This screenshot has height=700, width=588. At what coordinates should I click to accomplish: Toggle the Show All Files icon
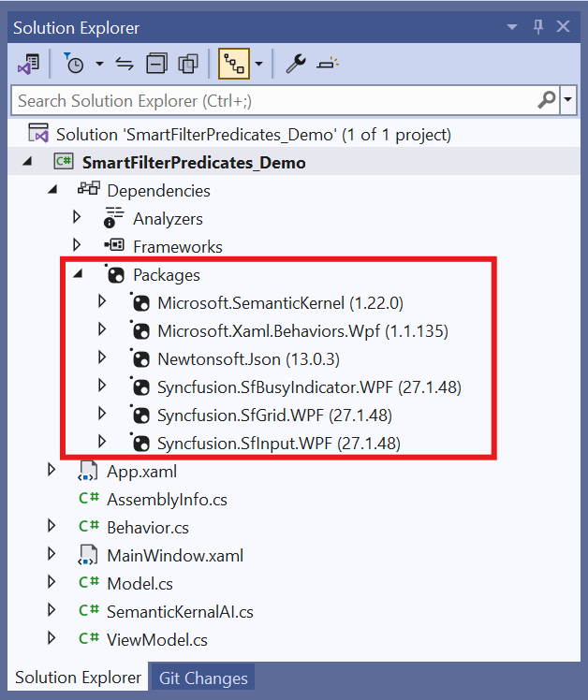[189, 64]
